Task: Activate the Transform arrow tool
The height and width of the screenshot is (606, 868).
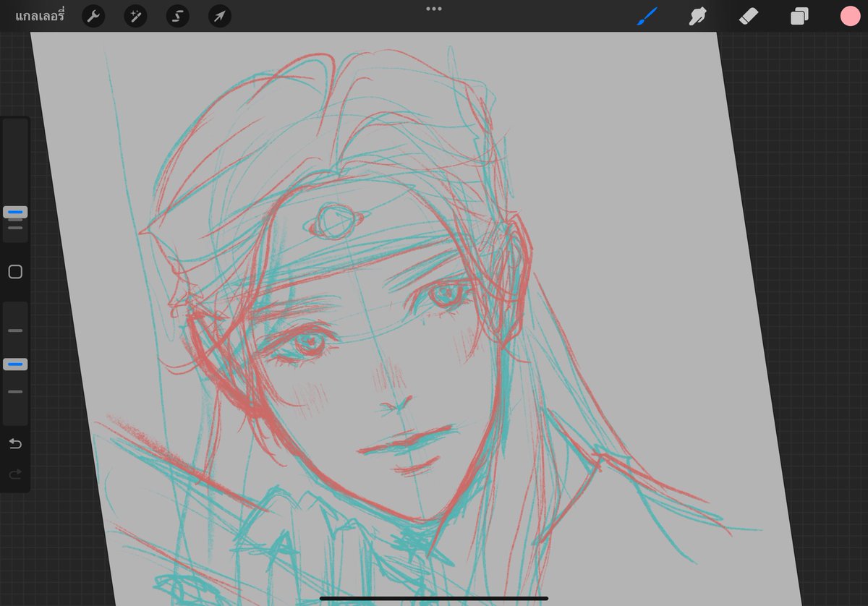Action: coord(219,16)
